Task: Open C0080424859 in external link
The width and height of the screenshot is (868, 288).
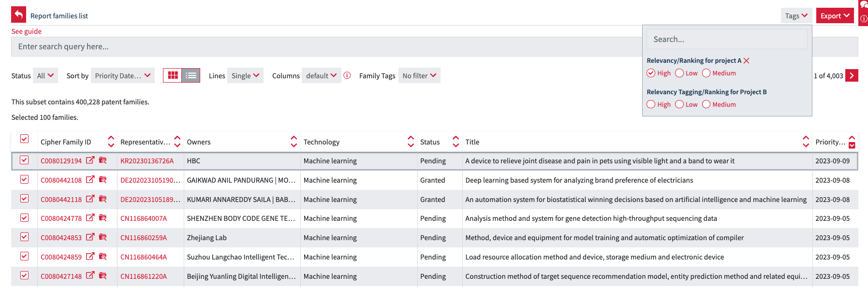Action: pos(90,256)
